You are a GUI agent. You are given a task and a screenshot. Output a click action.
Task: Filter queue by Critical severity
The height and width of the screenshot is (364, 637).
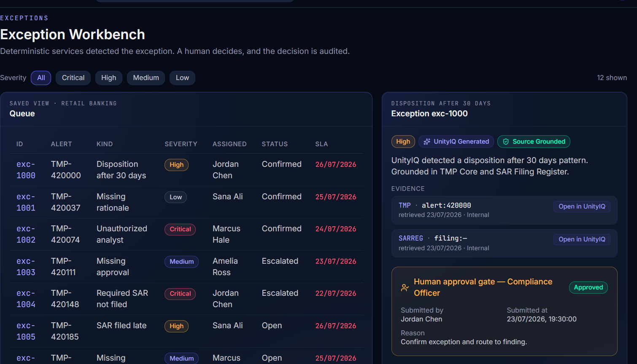73,78
